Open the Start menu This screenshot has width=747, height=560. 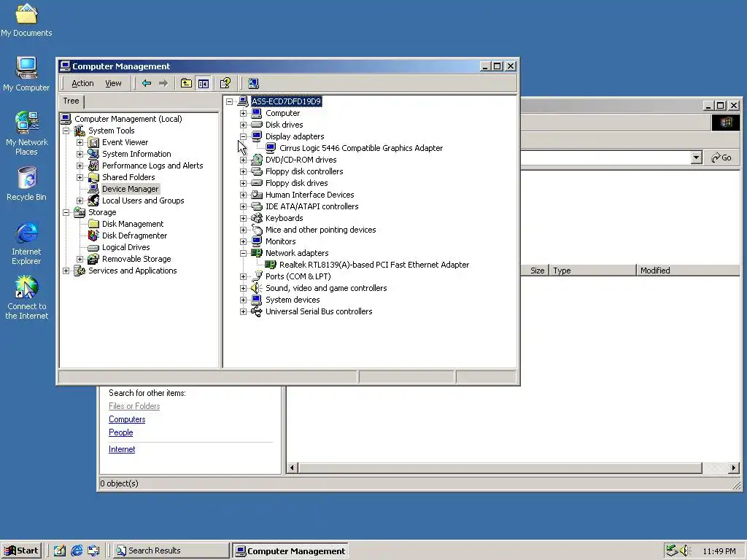(21, 551)
